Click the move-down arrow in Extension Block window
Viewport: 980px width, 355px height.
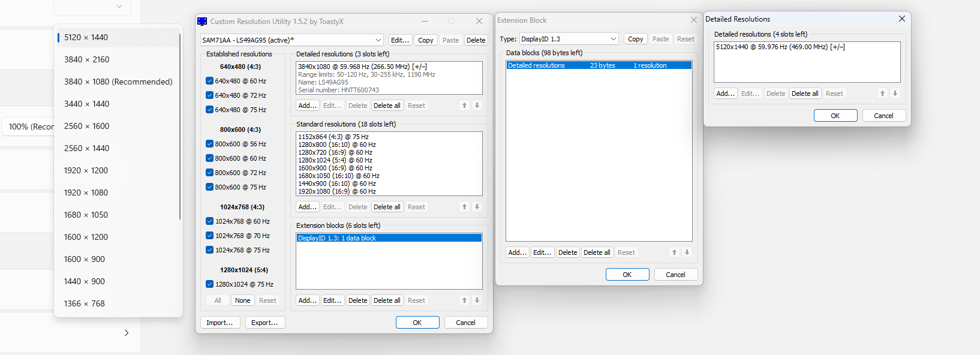pos(687,252)
